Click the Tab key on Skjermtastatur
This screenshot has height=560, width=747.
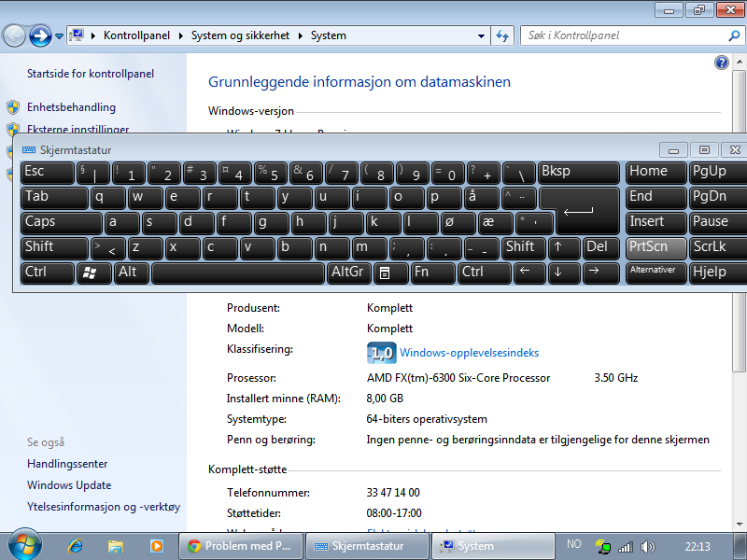tap(54, 198)
